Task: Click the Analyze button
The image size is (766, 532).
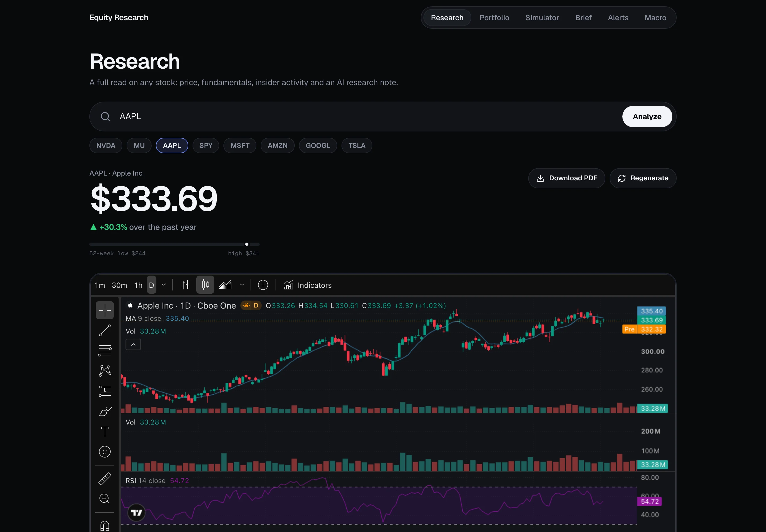Action: click(647, 117)
